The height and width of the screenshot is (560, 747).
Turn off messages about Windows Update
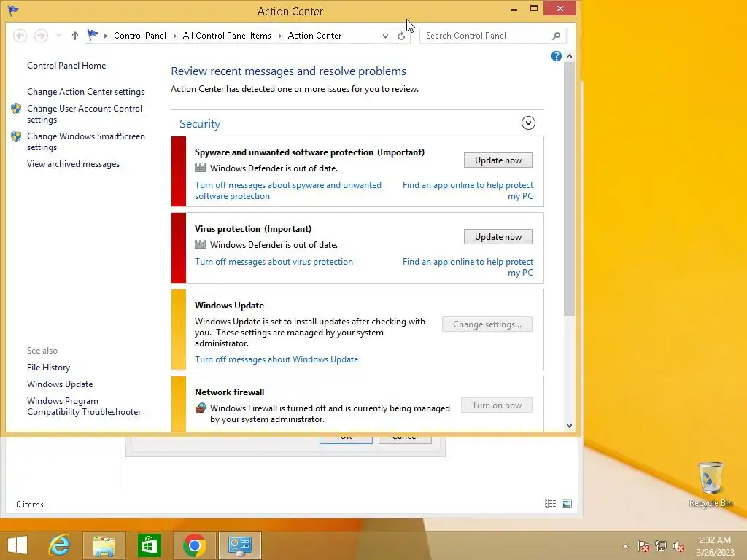point(276,359)
